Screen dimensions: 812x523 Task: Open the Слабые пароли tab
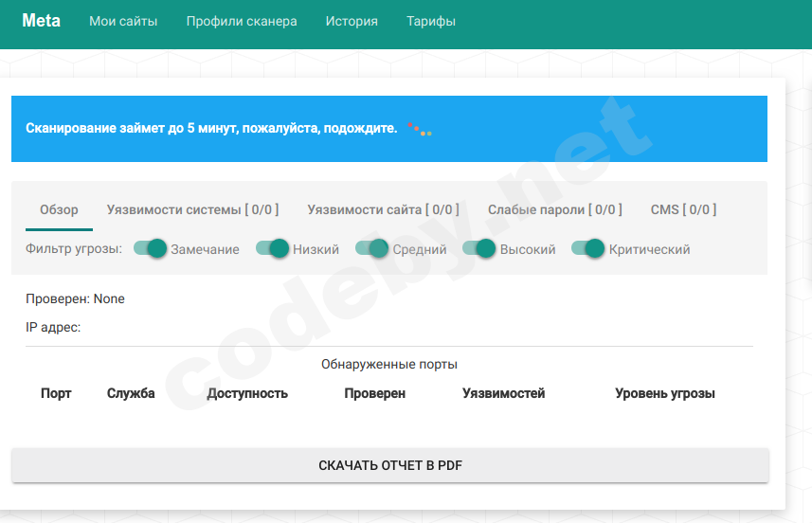pyautogui.click(x=555, y=209)
